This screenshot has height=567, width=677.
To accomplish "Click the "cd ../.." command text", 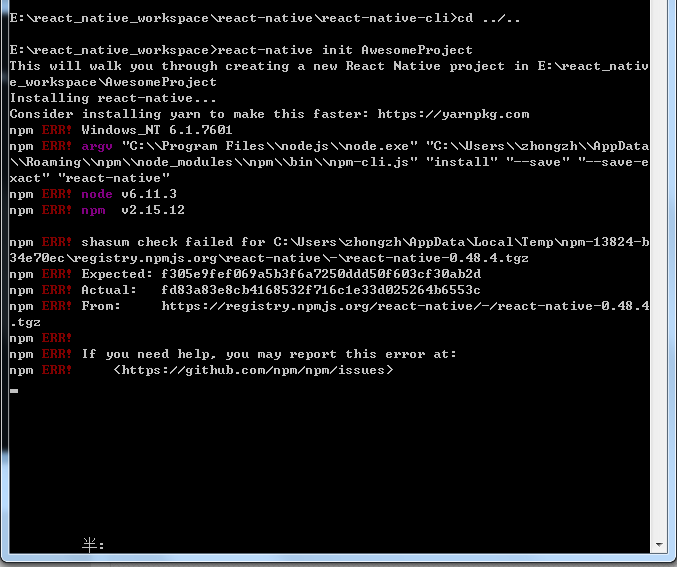I will point(489,18).
